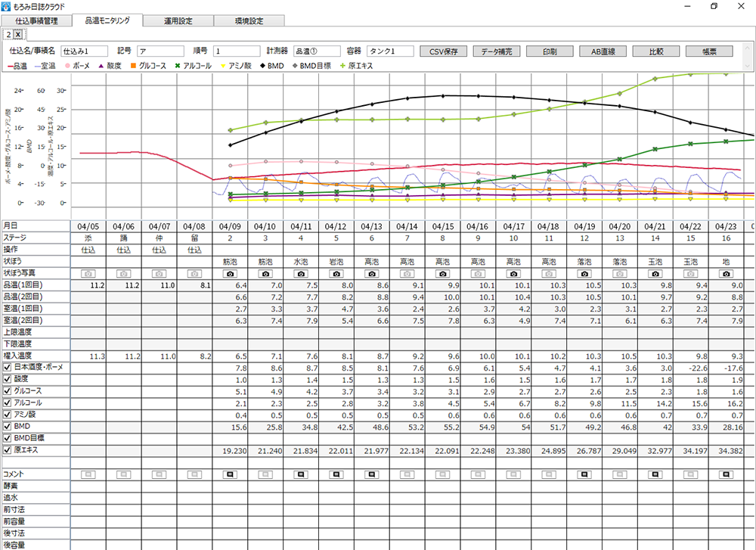
Task: Click the 04/15 date column header
Action: point(443,226)
